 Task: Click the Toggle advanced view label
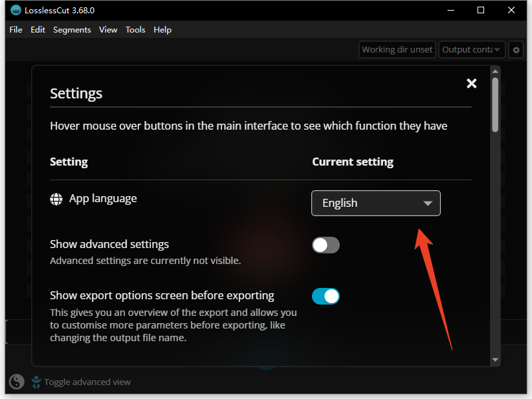(x=87, y=382)
